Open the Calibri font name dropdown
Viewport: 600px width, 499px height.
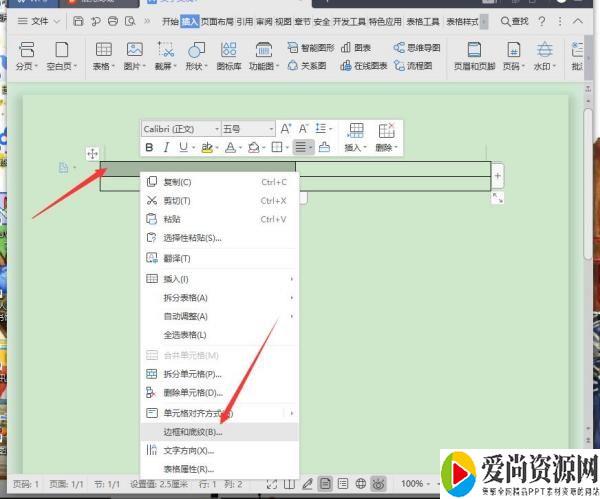click(x=180, y=129)
